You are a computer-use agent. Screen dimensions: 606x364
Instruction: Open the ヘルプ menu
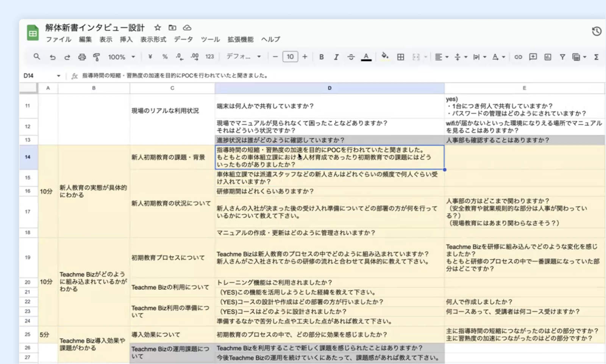point(270,39)
